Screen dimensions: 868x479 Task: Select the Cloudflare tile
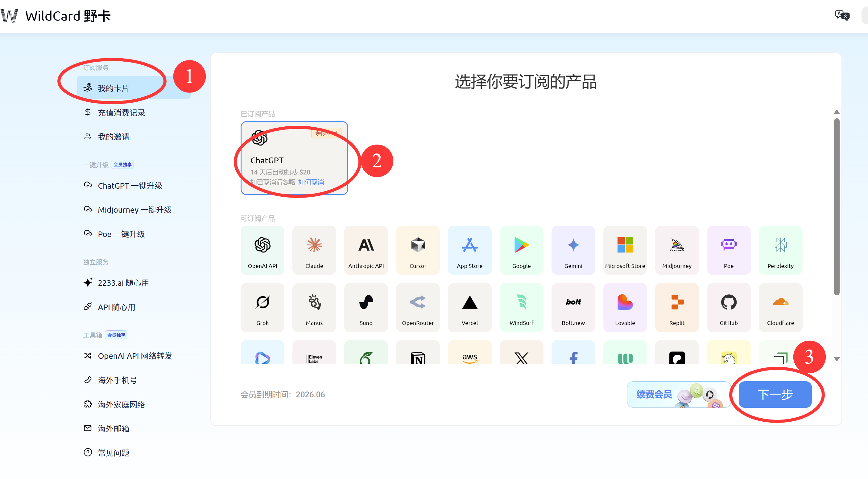(780, 307)
